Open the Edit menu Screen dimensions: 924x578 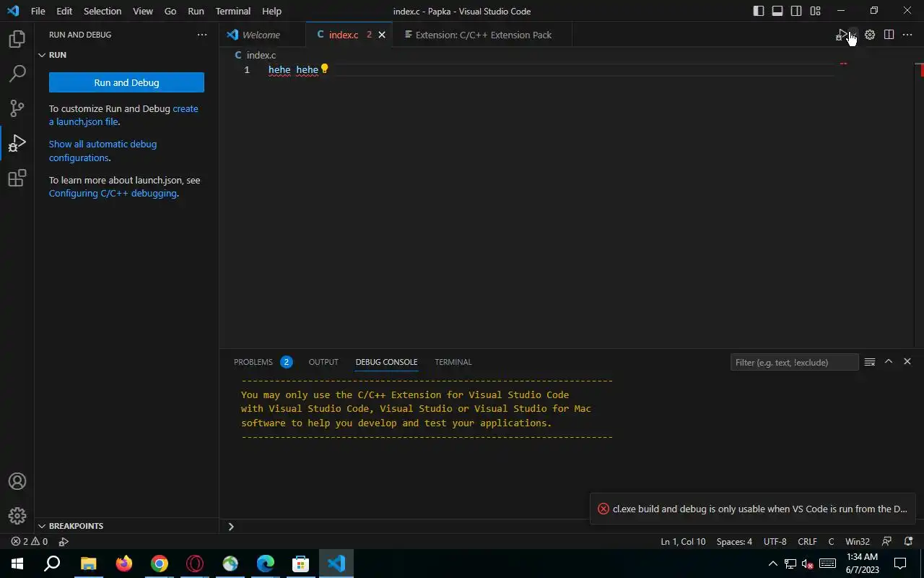(x=64, y=11)
